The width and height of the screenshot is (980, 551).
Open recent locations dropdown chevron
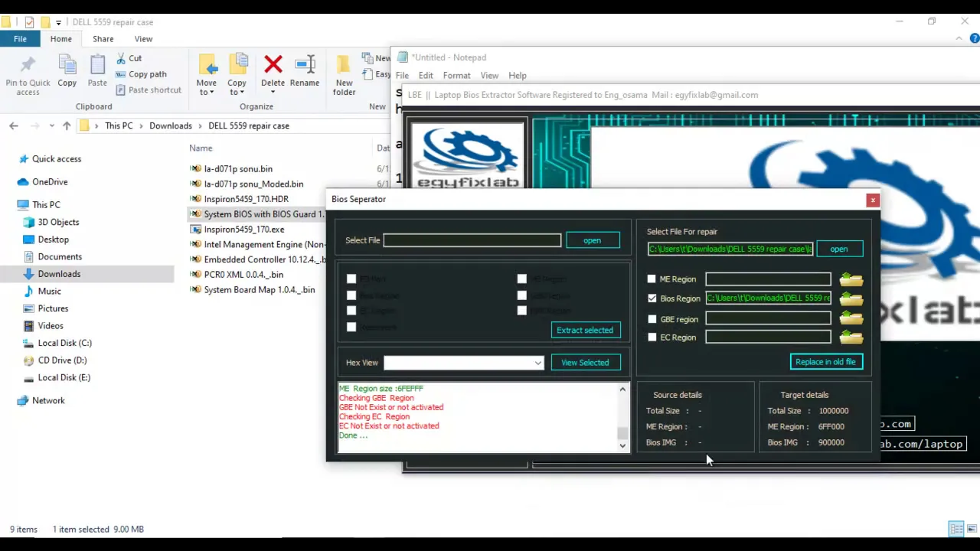(x=51, y=126)
